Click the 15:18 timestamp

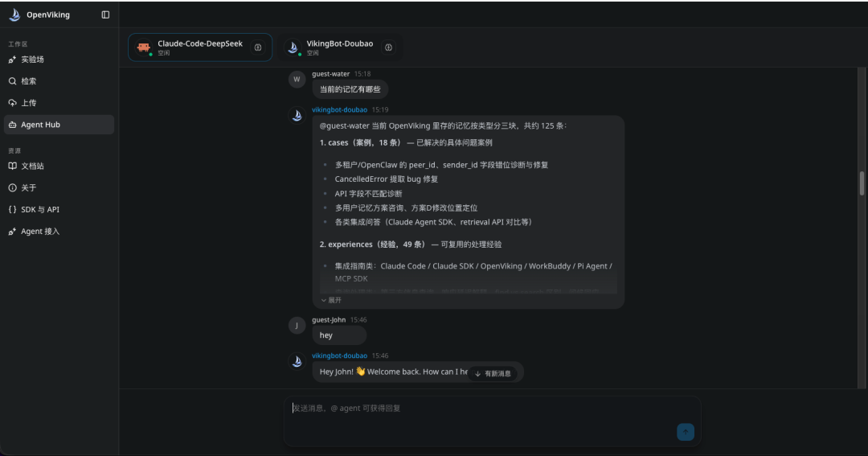pyautogui.click(x=362, y=74)
